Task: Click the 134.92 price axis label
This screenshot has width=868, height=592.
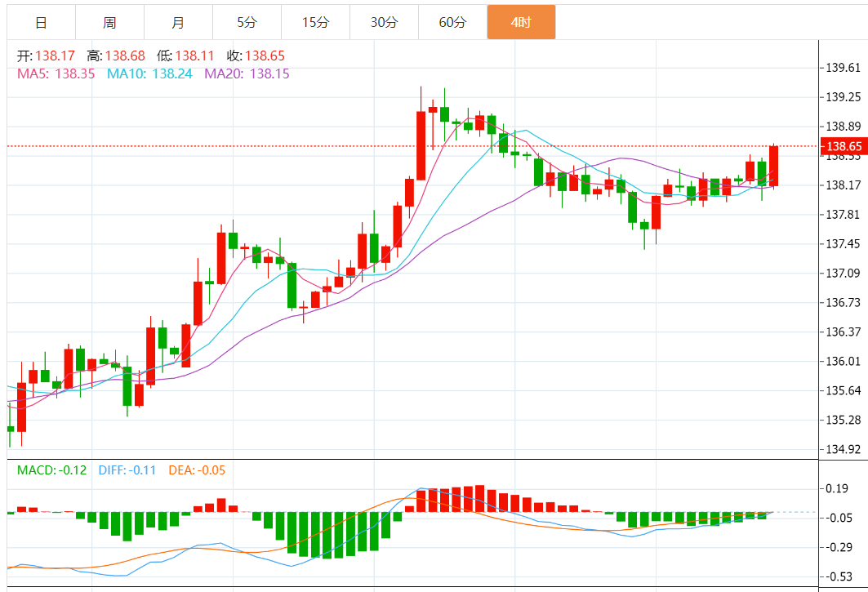Action: pos(843,449)
